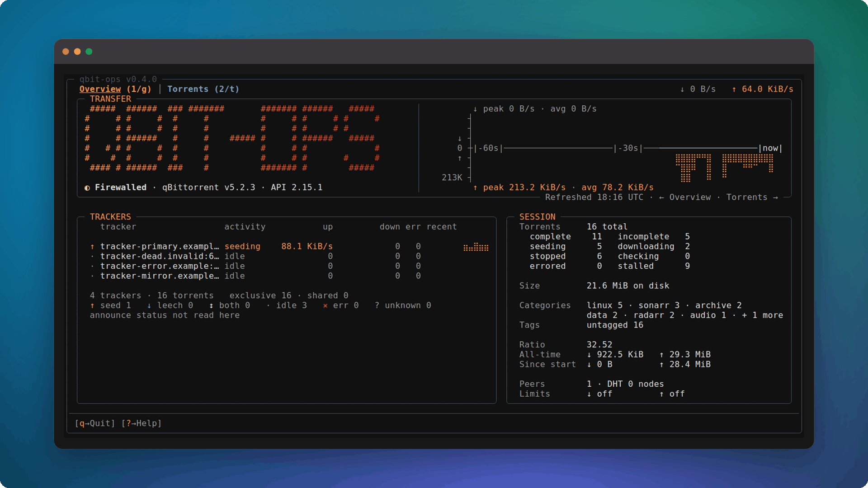Open the Torrents (2/t) tab

[x=203, y=89]
